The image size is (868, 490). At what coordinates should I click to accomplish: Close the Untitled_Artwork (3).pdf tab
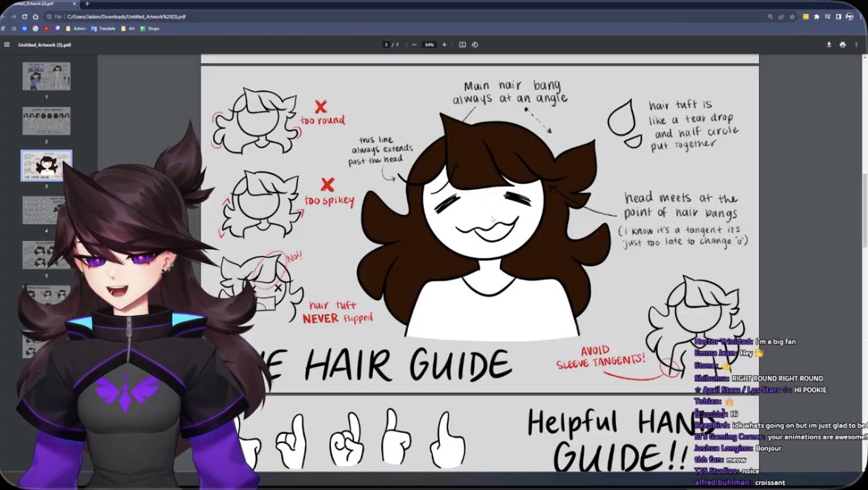coord(74,4)
